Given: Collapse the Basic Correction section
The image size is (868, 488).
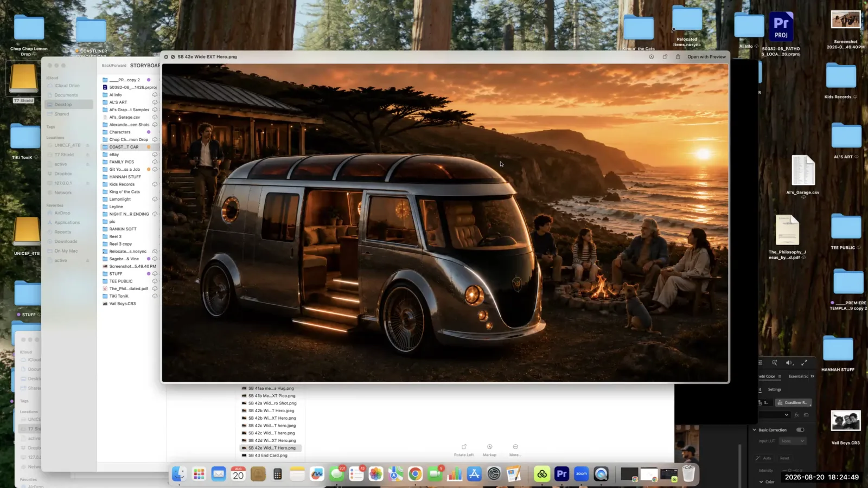Looking at the screenshot, I should [754, 430].
